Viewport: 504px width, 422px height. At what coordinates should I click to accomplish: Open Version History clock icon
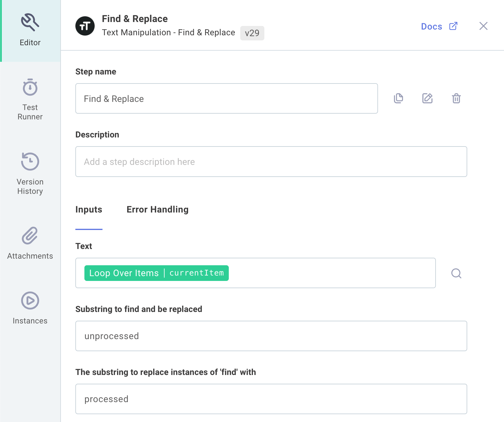pyautogui.click(x=30, y=162)
